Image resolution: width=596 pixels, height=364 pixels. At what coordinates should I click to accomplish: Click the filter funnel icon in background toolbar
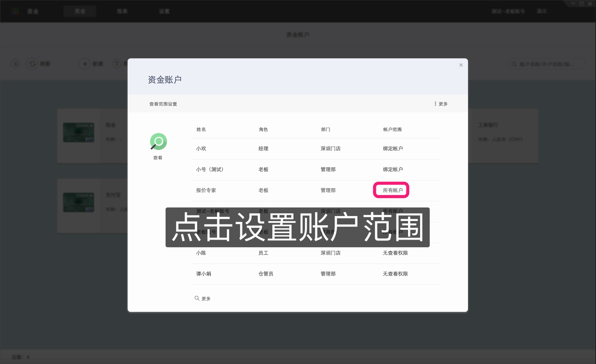(117, 64)
